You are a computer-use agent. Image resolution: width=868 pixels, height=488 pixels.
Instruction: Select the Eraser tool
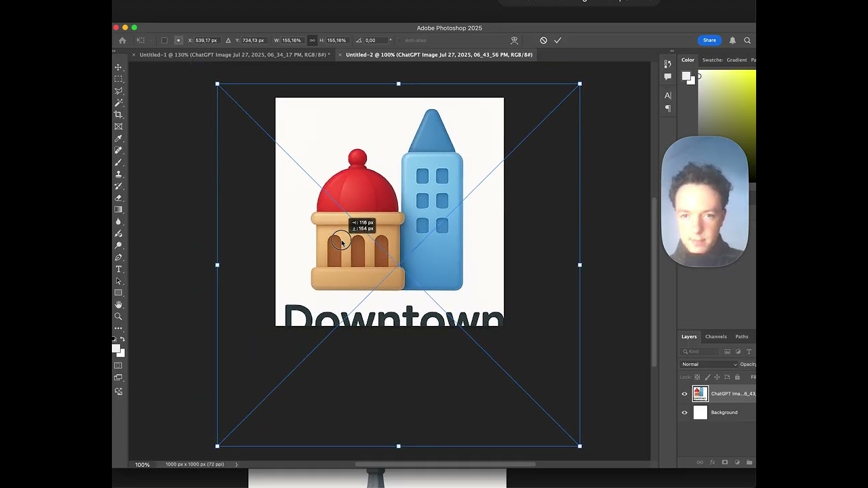tap(118, 198)
